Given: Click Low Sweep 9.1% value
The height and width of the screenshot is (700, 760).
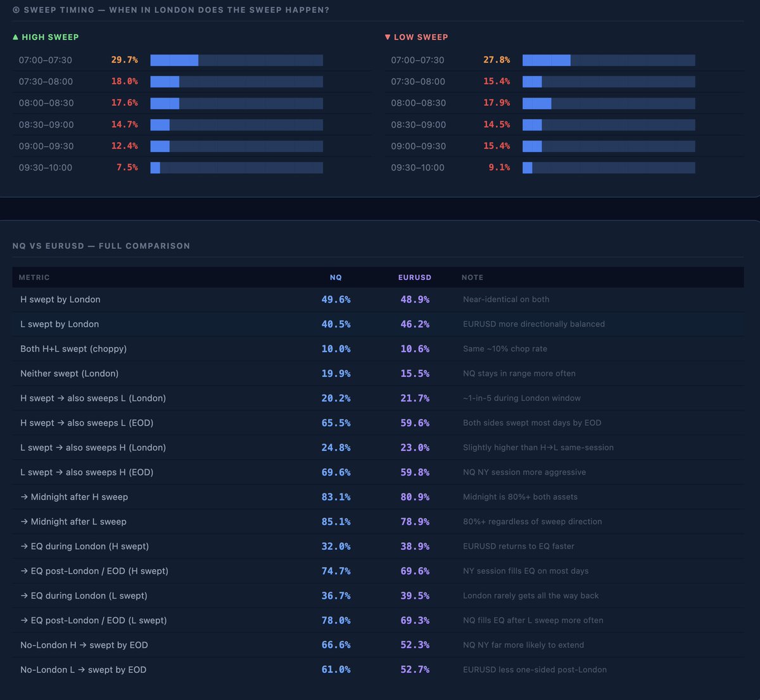Looking at the screenshot, I should pos(499,167).
